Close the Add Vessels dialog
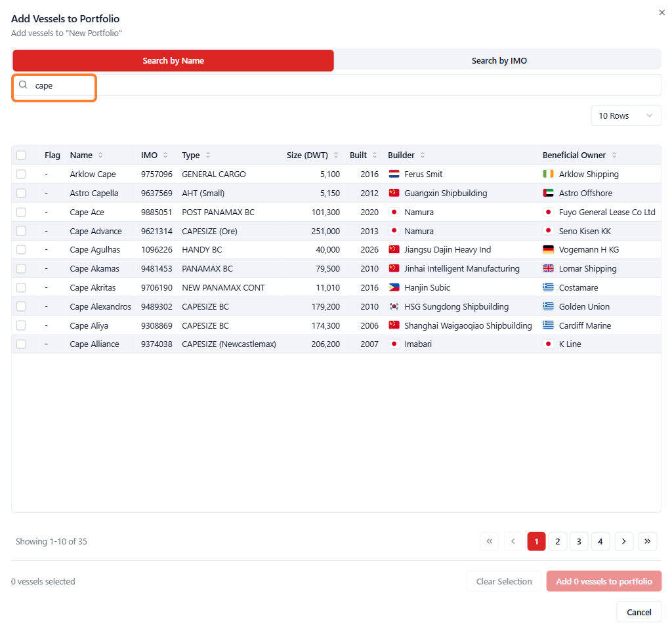The image size is (672, 633). (661, 12)
